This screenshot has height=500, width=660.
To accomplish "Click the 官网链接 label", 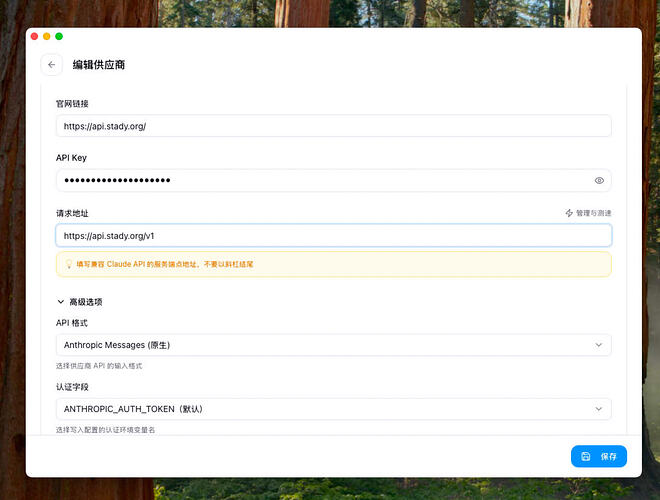I will click(72, 104).
